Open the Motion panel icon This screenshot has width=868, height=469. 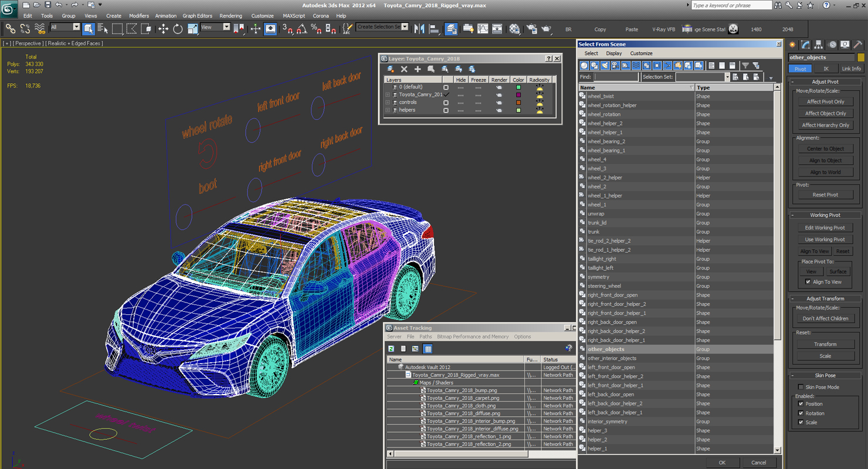point(832,45)
